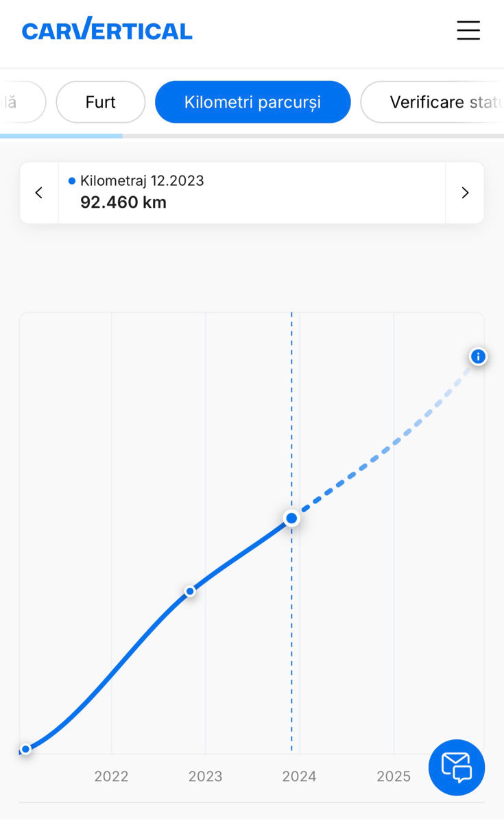The width and height of the screenshot is (504, 823).
Task: Tap the section scroll progress bar
Action: pos(252,136)
